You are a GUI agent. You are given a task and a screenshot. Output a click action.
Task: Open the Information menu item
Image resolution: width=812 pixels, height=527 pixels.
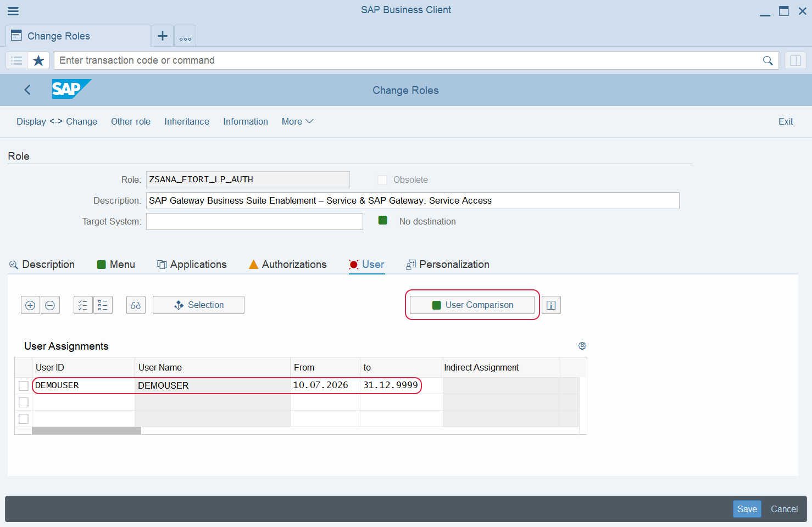246,122
